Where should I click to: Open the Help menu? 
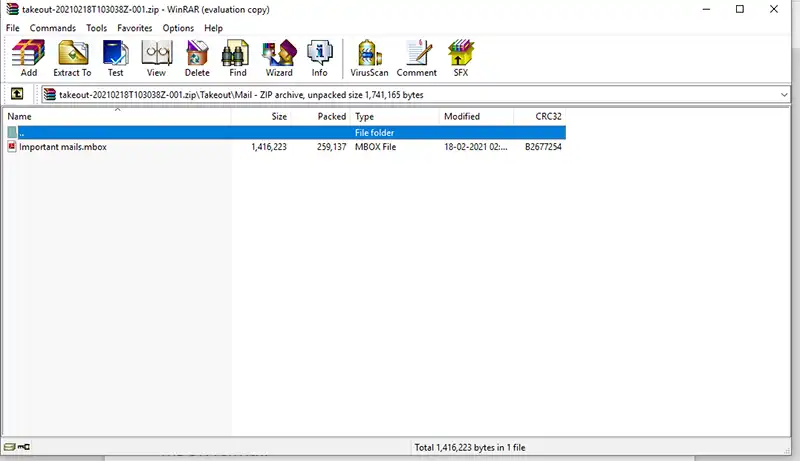[x=213, y=28]
